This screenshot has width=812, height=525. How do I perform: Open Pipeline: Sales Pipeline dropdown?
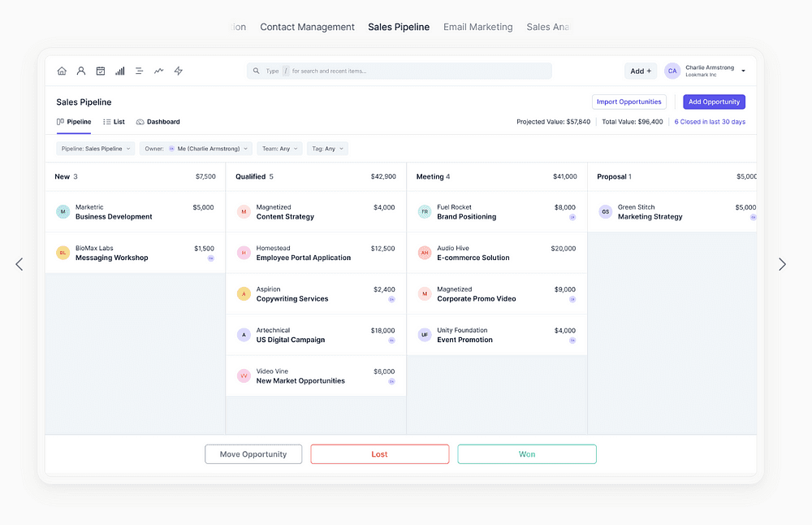point(96,149)
